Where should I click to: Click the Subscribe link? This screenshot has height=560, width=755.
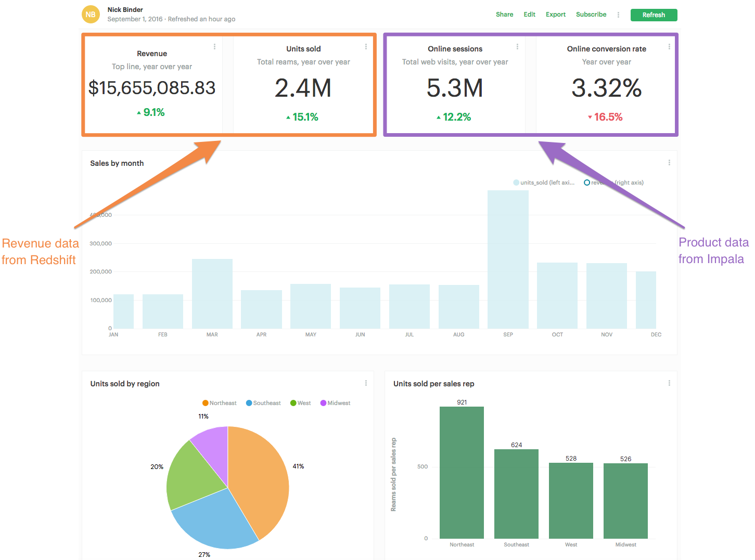click(x=591, y=15)
